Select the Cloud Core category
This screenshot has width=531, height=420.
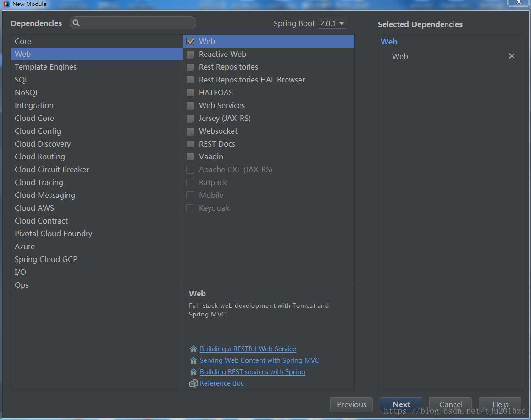(96, 118)
